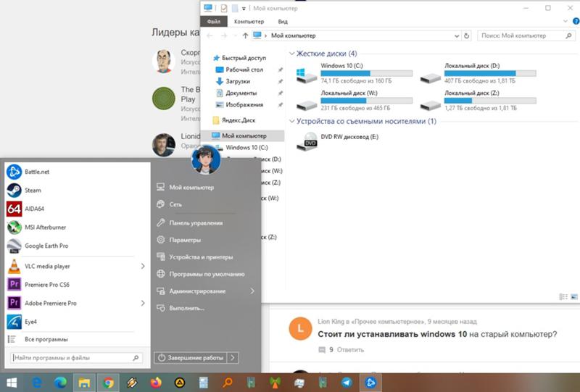Open the address bar history dropdown
The height and width of the screenshot is (392, 580).
457,36
